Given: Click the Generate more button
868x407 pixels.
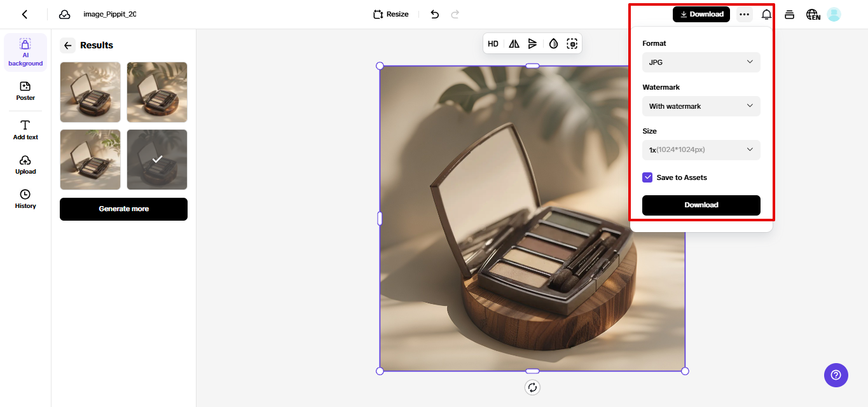Looking at the screenshot, I should pos(123,209).
